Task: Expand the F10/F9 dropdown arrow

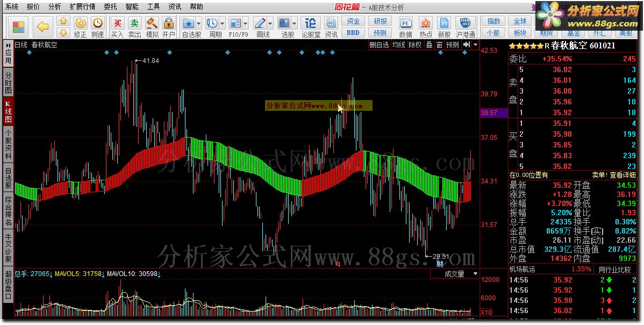Action: (x=246, y=24)
